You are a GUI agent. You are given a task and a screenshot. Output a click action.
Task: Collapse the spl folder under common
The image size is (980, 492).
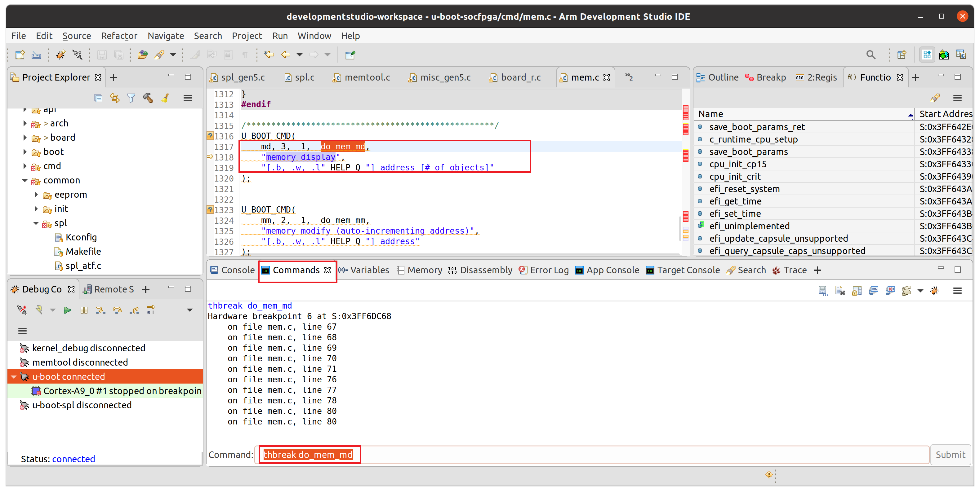(x=36, y=223)
